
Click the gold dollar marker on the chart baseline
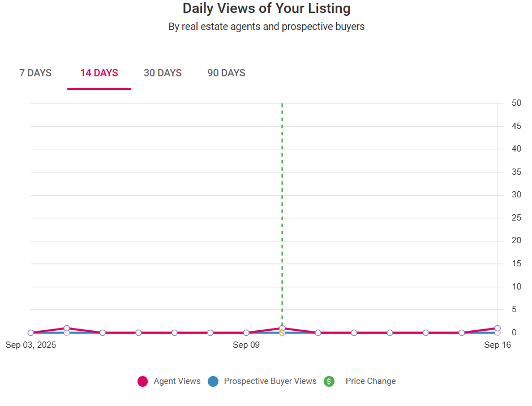click(x=282, y=333)
